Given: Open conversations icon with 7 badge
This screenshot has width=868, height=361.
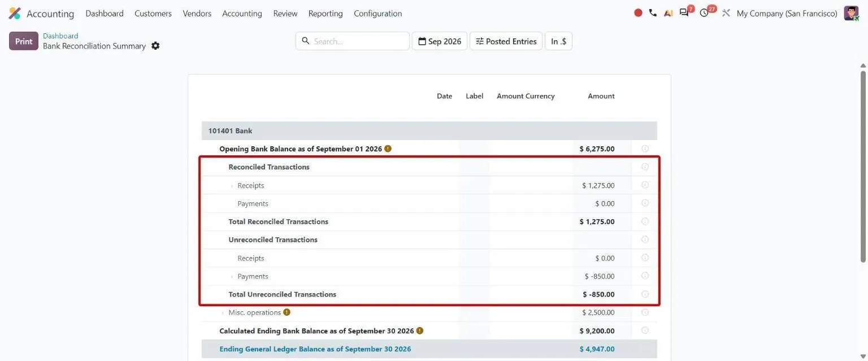Looking at the screenshot, I should pyautogui.click(x=684, y=13).
